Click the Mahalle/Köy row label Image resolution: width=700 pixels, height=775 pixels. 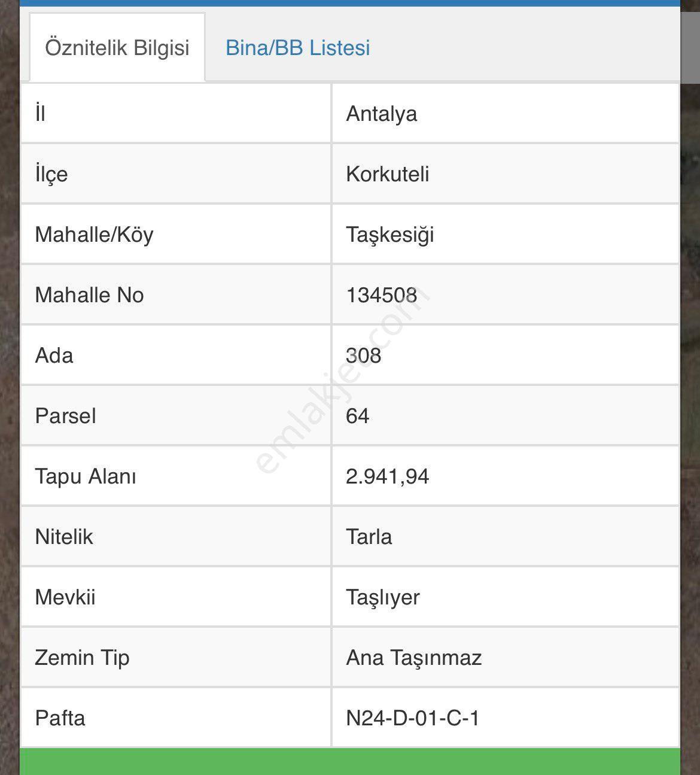coord(94,235)
